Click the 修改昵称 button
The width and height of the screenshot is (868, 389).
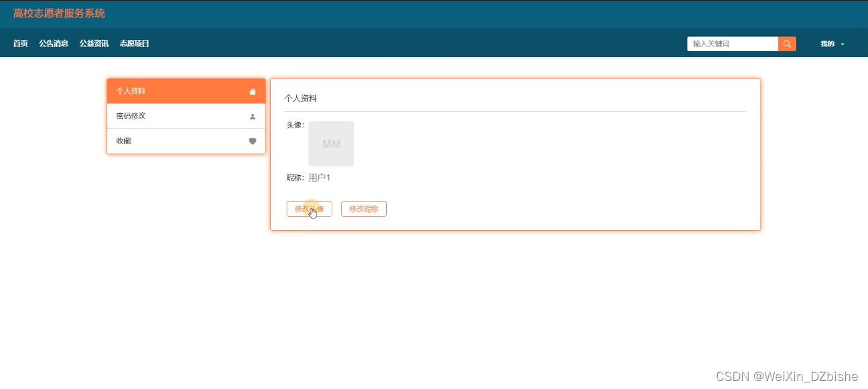click(x=364, y=209)
